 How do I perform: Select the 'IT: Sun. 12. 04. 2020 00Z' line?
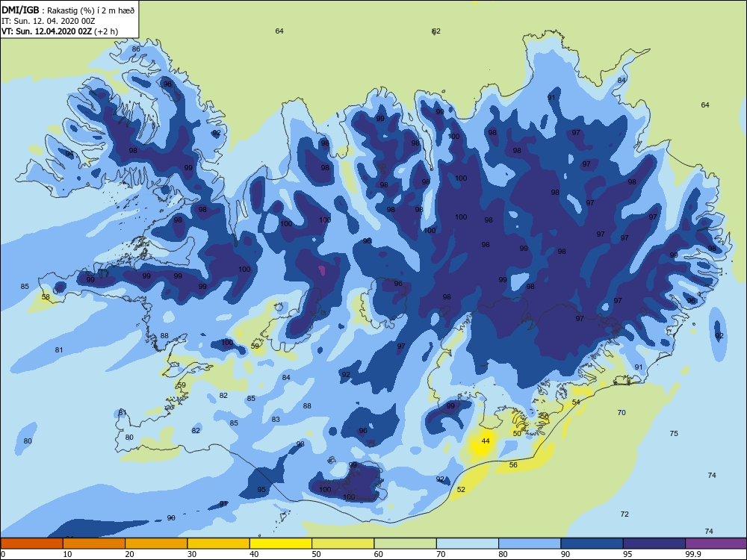[x=48, y=21]
